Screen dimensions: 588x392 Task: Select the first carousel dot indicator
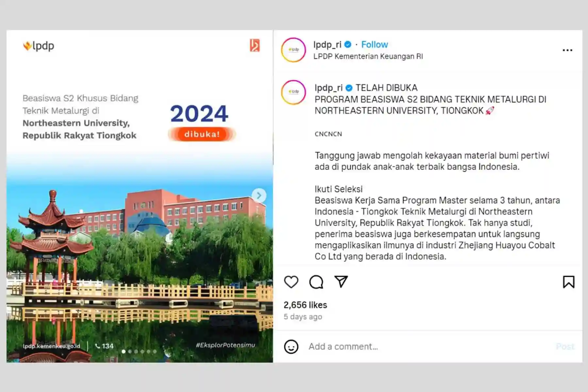(123, 351)
